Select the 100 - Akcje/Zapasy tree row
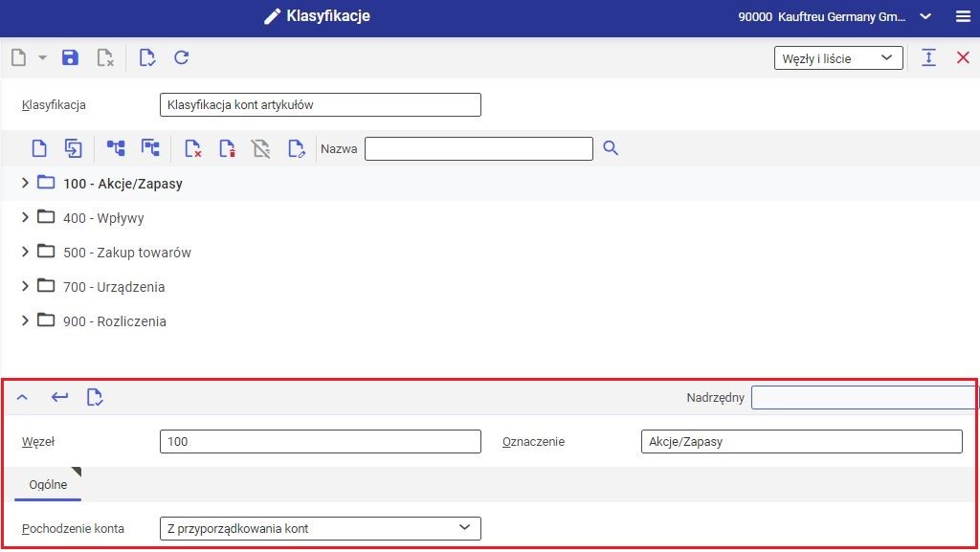The image size is (980, 552). click(490, 184)
